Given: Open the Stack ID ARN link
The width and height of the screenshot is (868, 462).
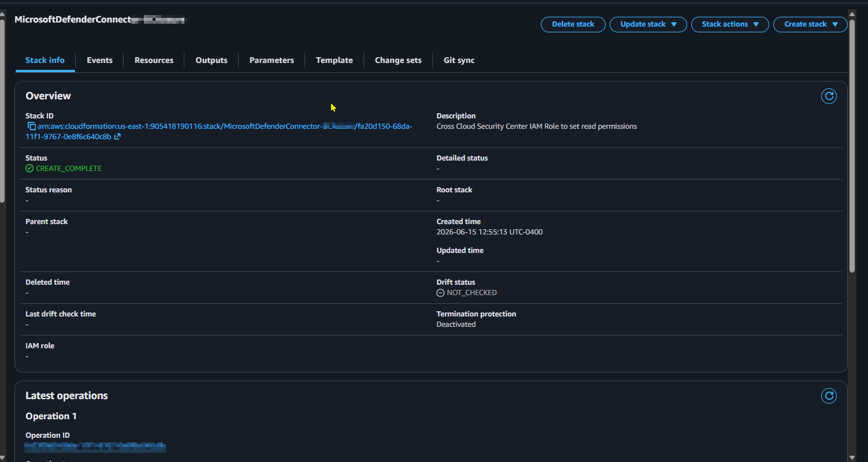Looking at the screenshot, I should 219,131.
